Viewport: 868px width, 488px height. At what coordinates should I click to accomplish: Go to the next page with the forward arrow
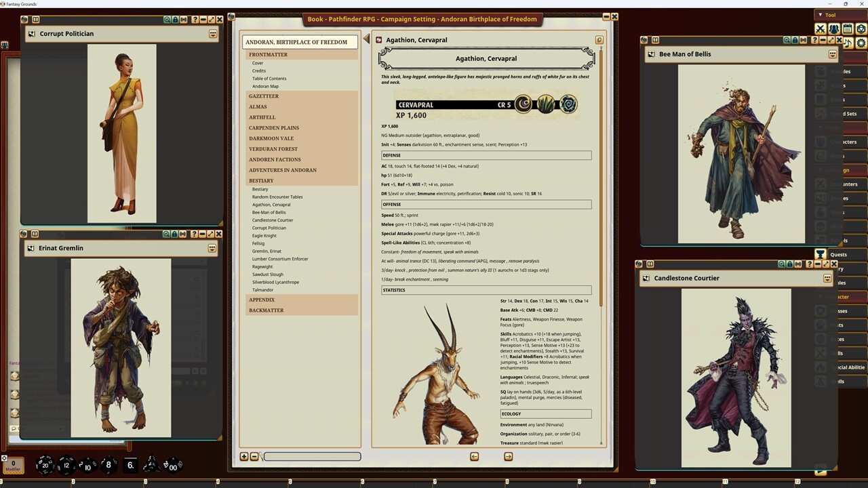(x=507, y=456)
